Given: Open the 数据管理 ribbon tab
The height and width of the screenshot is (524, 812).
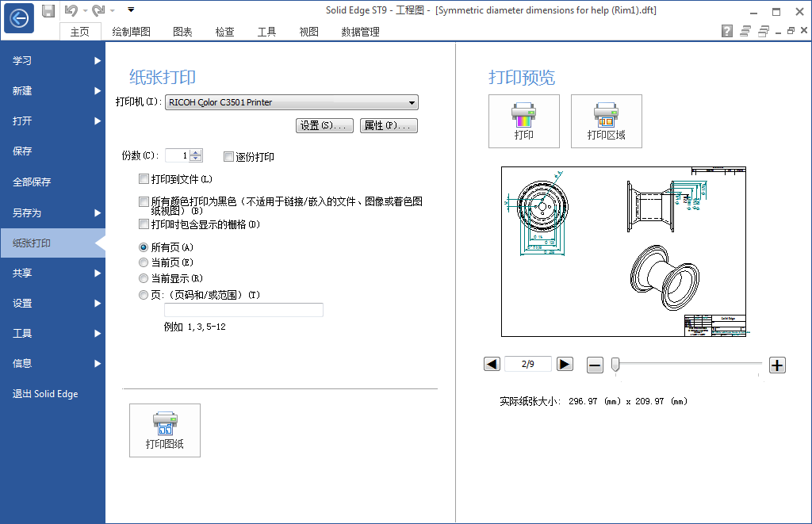Looking at the screenshot, I should [360, 32].
